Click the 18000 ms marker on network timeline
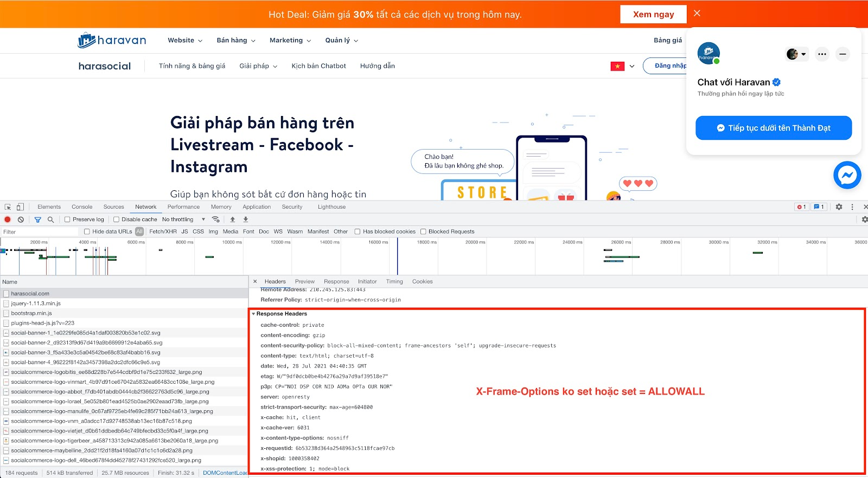The height and width of the screenshot is (478, 868). [427, 242]
